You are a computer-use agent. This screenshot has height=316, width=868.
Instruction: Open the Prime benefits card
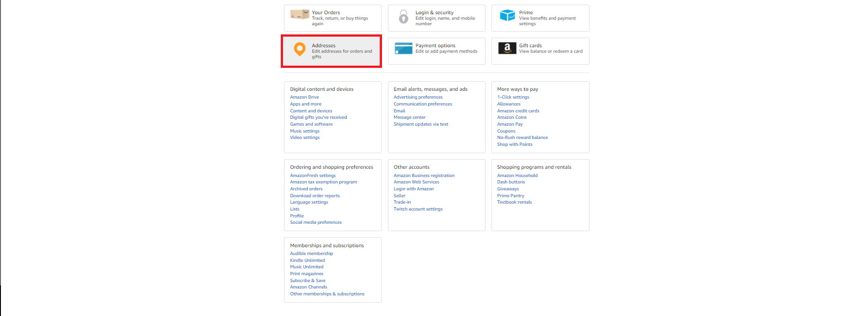pyautogui.click(x=540, y=18)
